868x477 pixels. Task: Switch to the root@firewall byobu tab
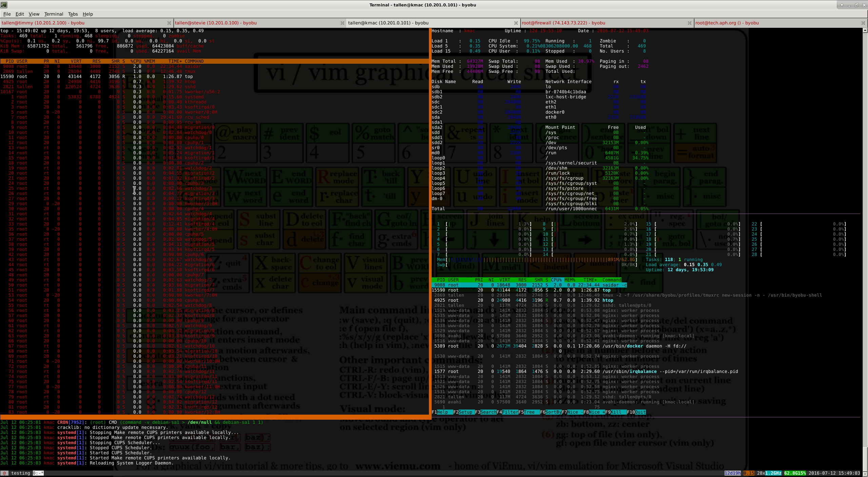pyautogui.click(x=563, y=23)
